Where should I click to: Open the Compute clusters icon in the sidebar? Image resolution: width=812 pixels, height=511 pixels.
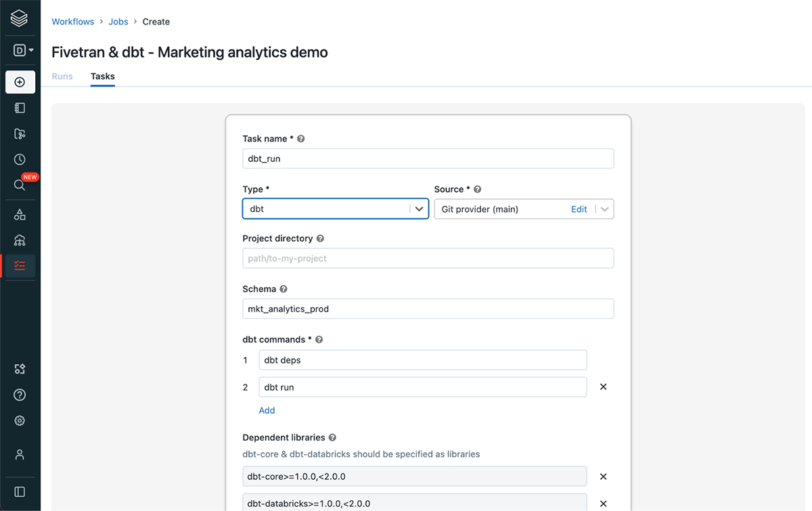point(20,240)
